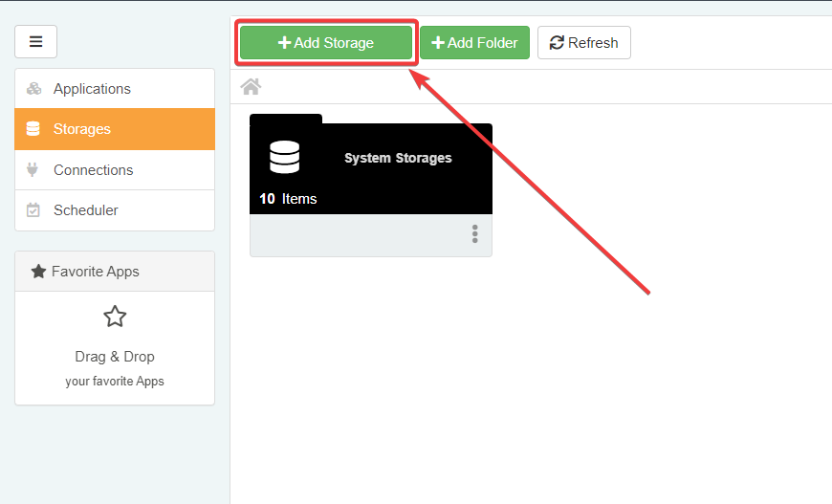Screen dimensions: 832x504
Task: Open the Applications section
Action: tap(92, 89)
